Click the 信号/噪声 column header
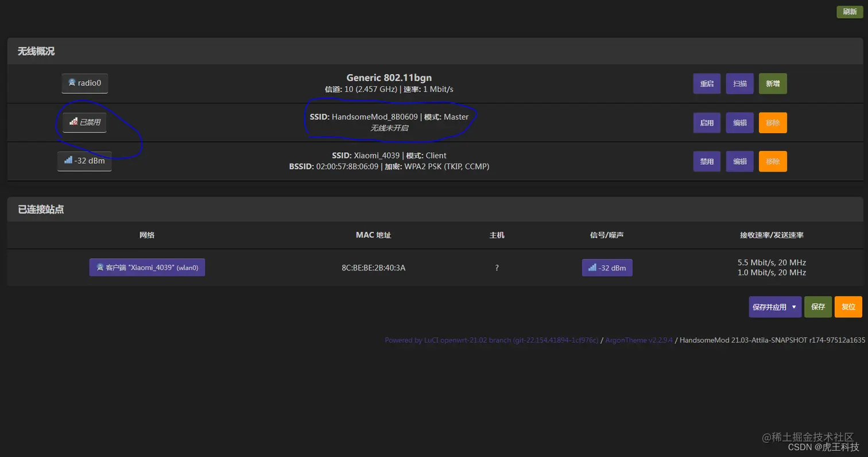Viewport: 868px width, 457px height. tap(607, 235)
